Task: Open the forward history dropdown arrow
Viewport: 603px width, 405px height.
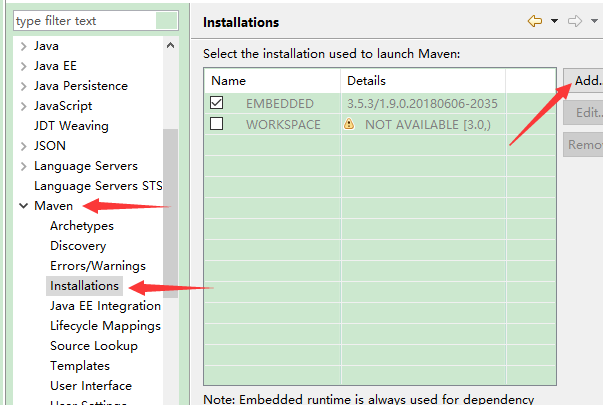Action: [594, 21]
